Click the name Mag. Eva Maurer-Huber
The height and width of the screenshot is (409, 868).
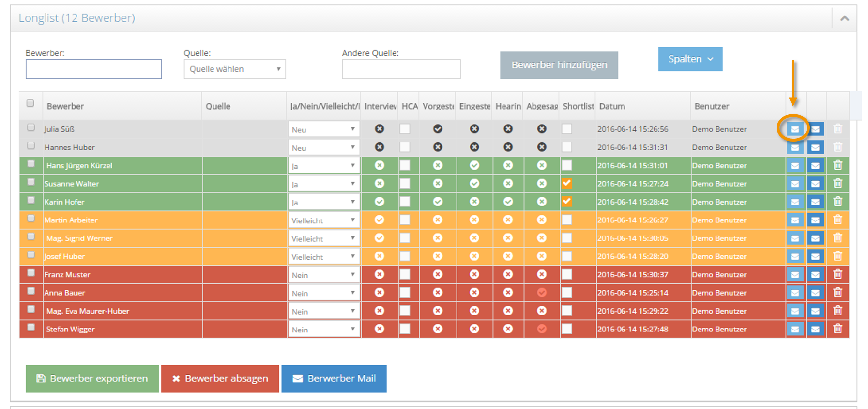coord(88,311)
